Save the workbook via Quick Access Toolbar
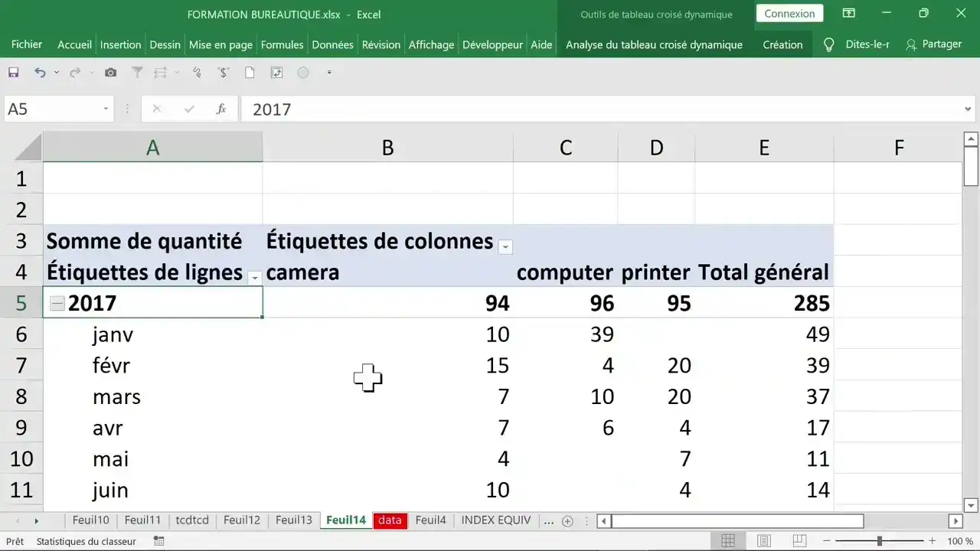 coord(13,72)
